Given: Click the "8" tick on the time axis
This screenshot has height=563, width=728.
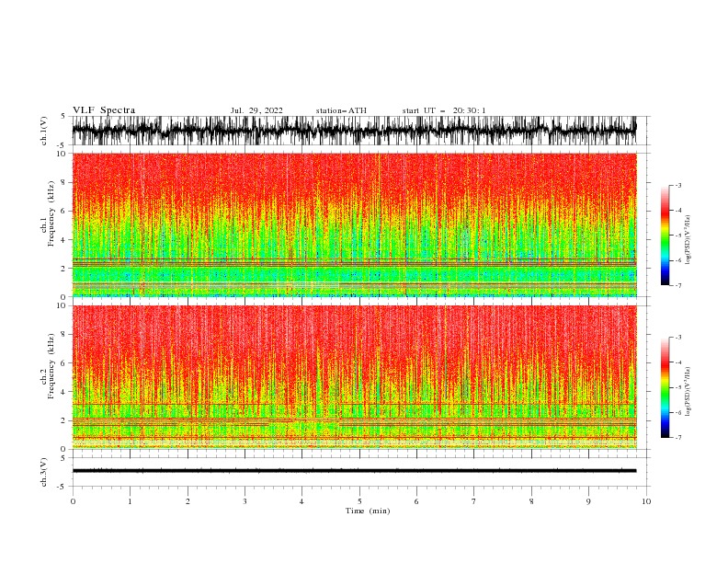Looking at the screenshot, I should [531, 501].
